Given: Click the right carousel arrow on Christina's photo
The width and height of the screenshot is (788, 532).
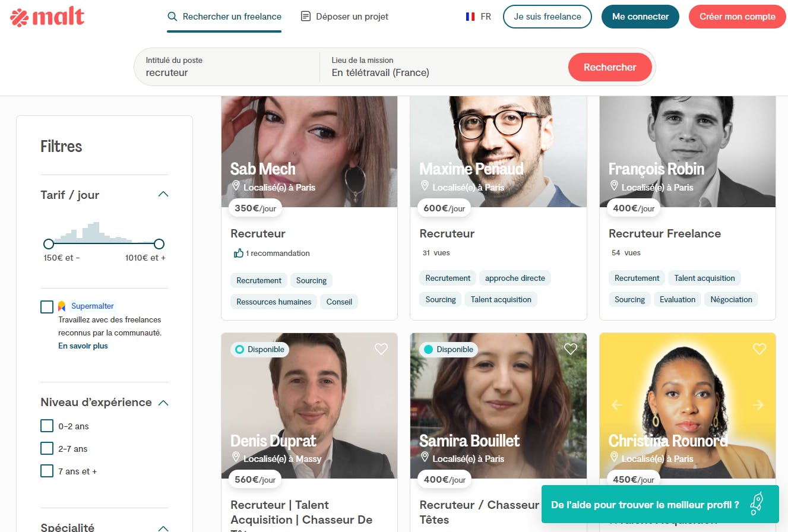Looking at the screenshot, I should point(758,406).
